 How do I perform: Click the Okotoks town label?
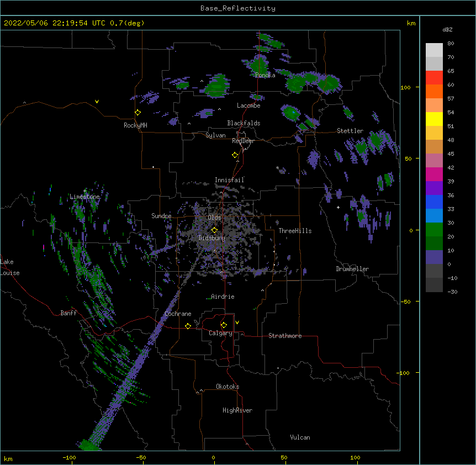[228, 387]
